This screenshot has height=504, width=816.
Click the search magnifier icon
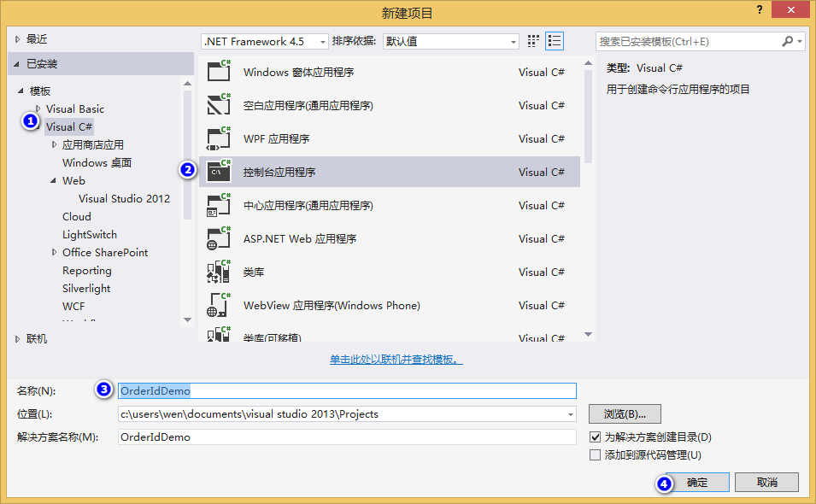click(x=788, y=41)
